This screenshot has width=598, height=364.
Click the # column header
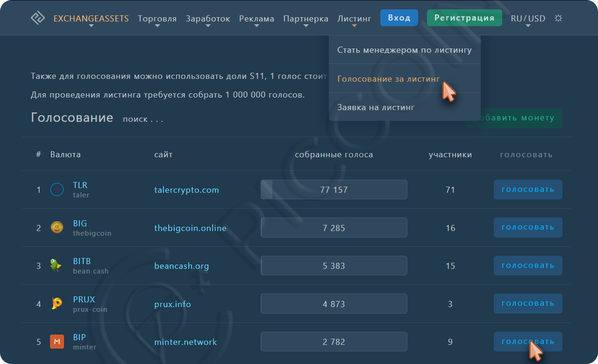pyautogui.click(x=38, y=154)
